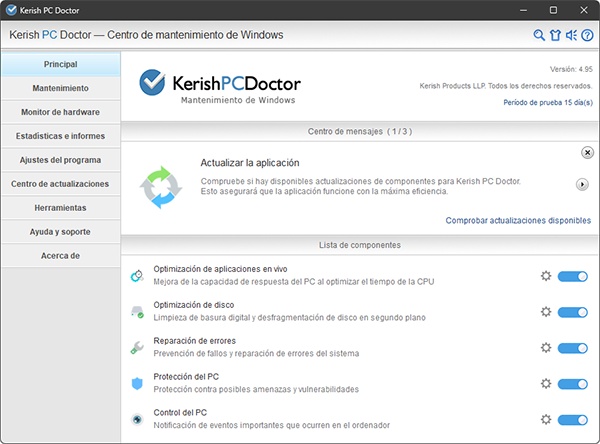Click the PC control eye icon
The height and width of the screenshot is (444, 600).
tap(137, 420)
